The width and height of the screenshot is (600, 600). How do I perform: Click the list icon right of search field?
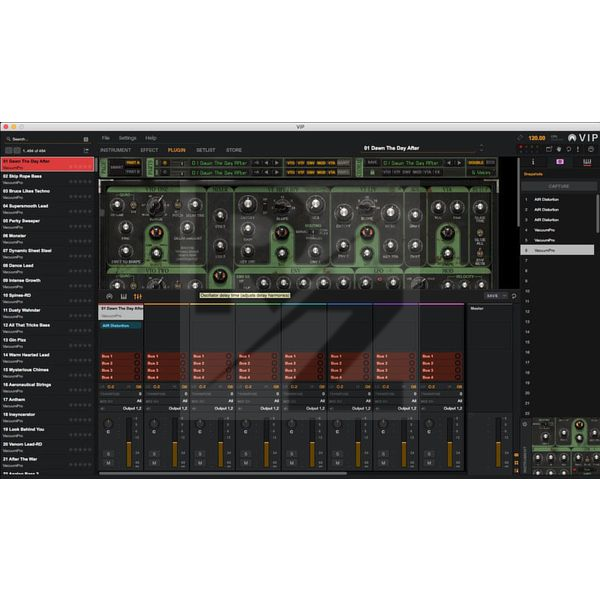tap(86, 139)
